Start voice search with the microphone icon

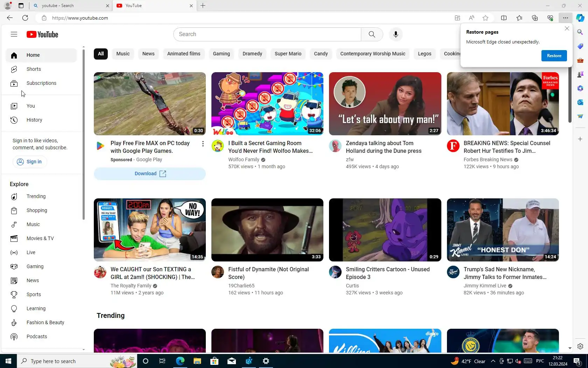395,34
